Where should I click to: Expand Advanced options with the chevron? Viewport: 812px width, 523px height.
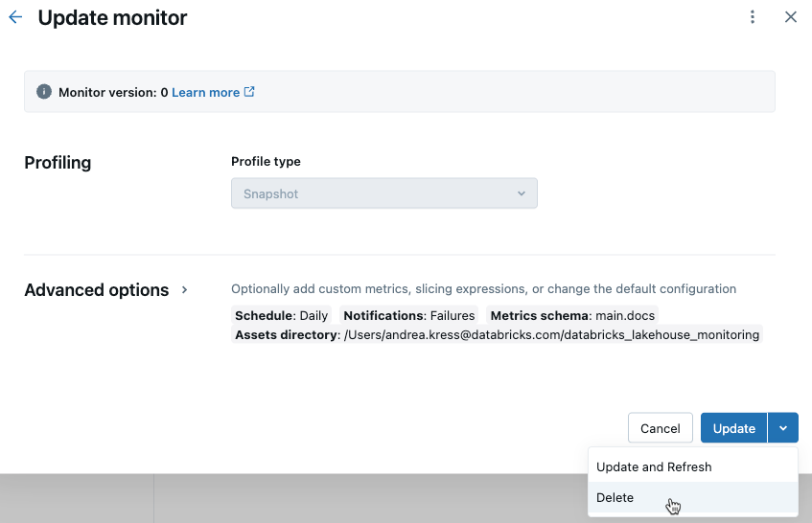click(185, 289)
